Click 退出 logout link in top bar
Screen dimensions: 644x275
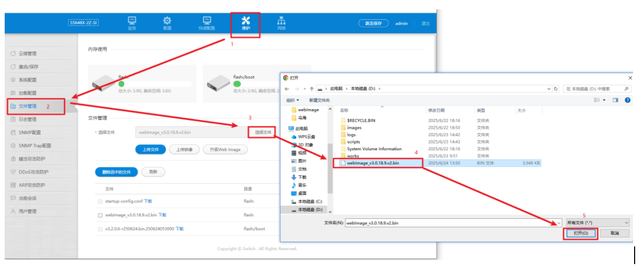pos(425,23)
